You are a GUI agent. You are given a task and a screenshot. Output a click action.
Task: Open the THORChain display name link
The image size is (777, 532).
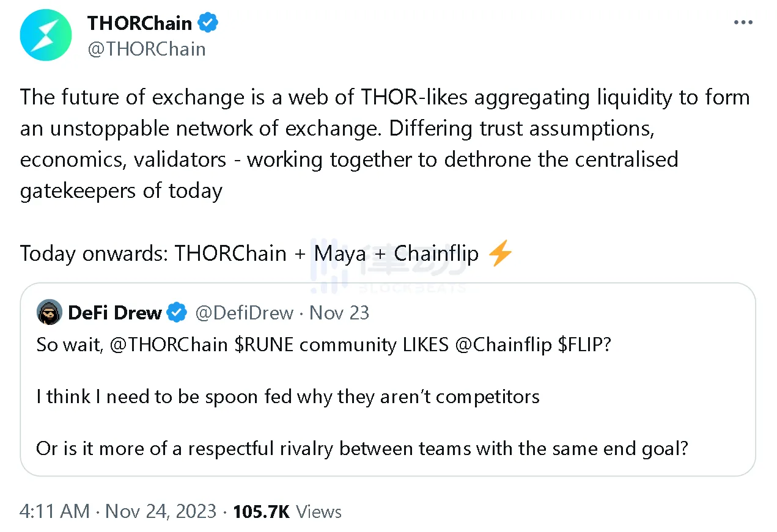[x=139, y=23]
